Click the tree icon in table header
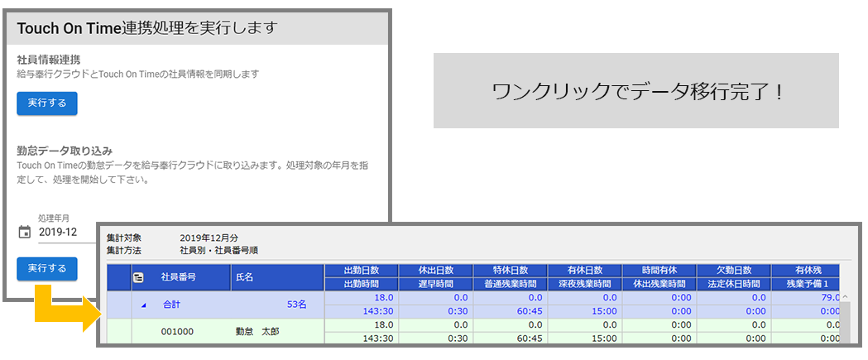This screenshot has width=868, height=360. (138, 278)
